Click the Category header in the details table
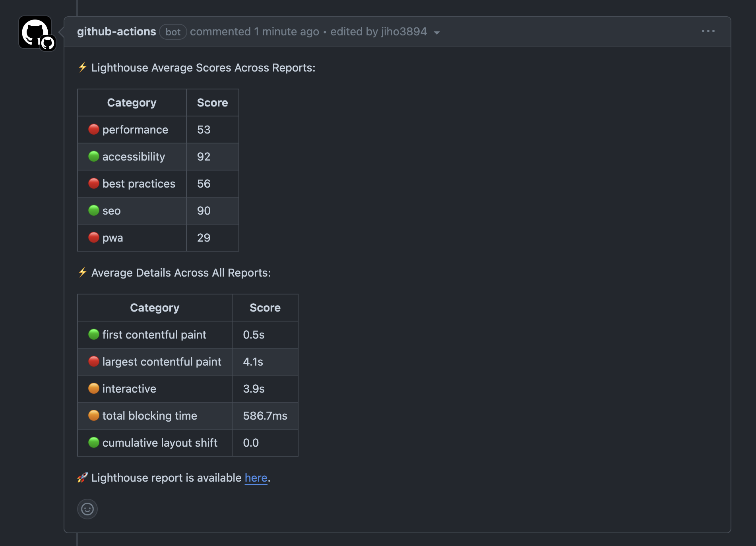This screenshot has width=756, height=546. coord(155,308)
